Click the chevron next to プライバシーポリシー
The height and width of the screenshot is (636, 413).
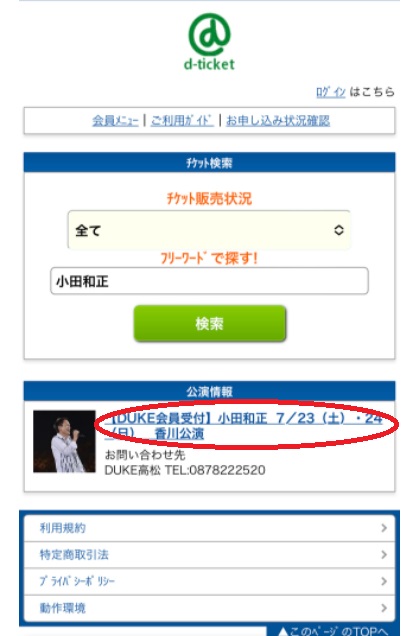click(384, 582)
